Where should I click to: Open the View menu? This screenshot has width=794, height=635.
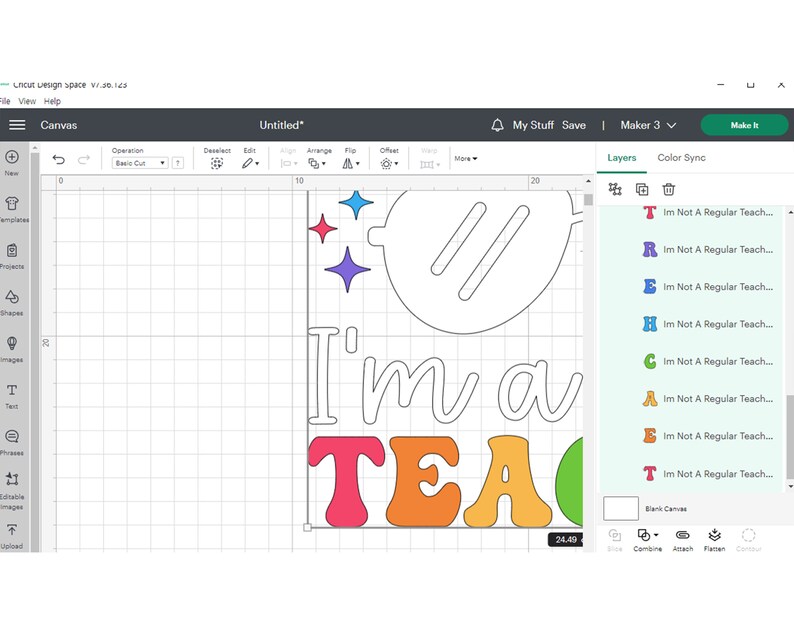(27, 101)
